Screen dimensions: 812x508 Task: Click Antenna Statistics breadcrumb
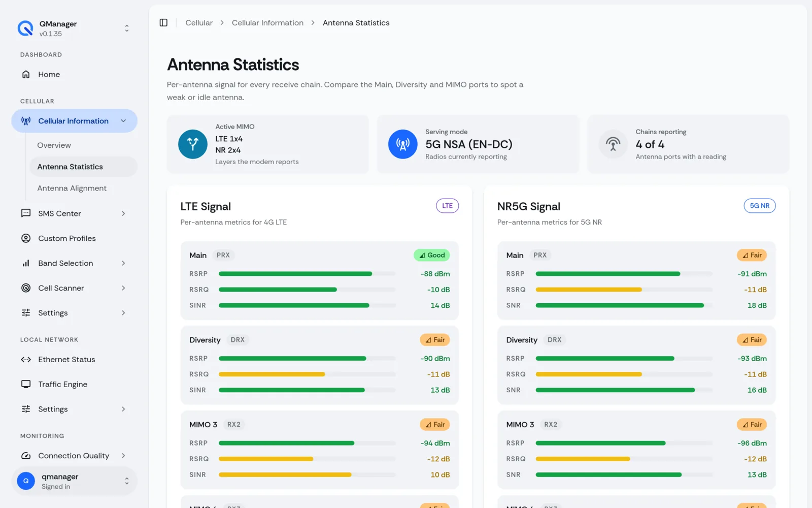[356, 23]
